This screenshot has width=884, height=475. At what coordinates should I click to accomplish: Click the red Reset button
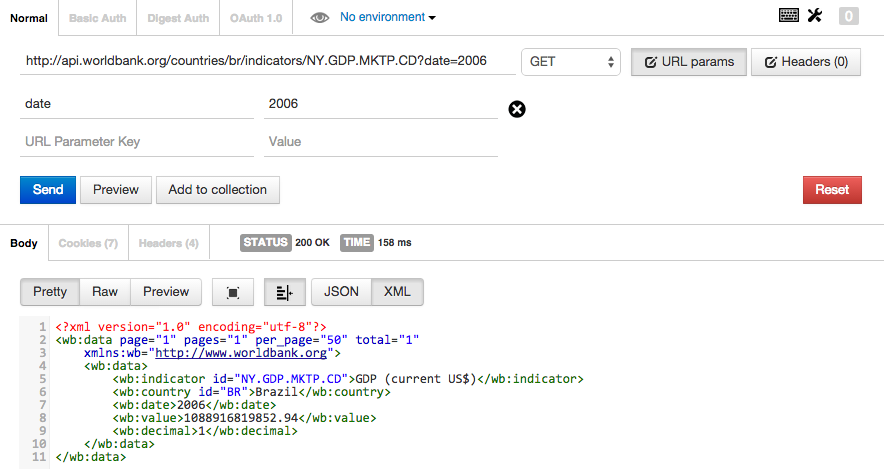(x=832, y=190)
